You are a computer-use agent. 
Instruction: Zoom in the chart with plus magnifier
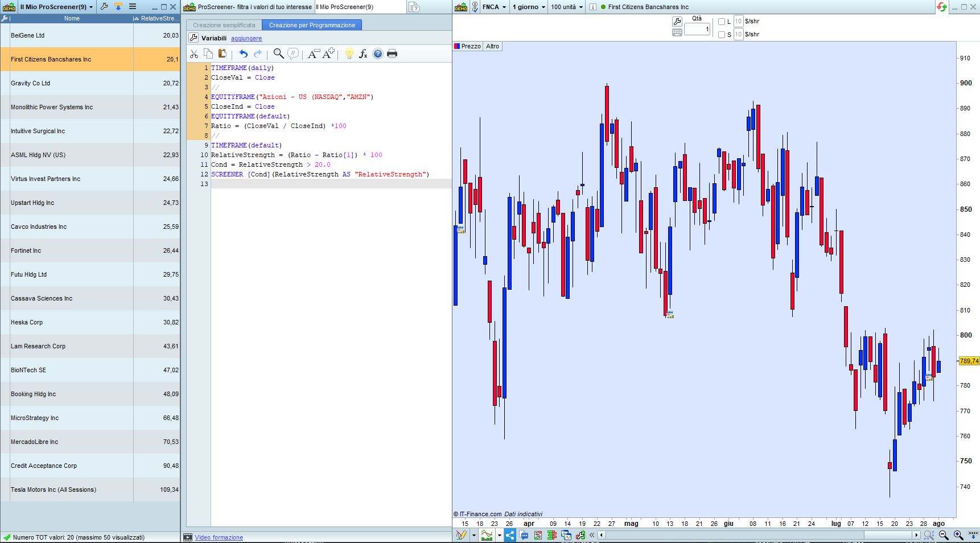(958, 535)
